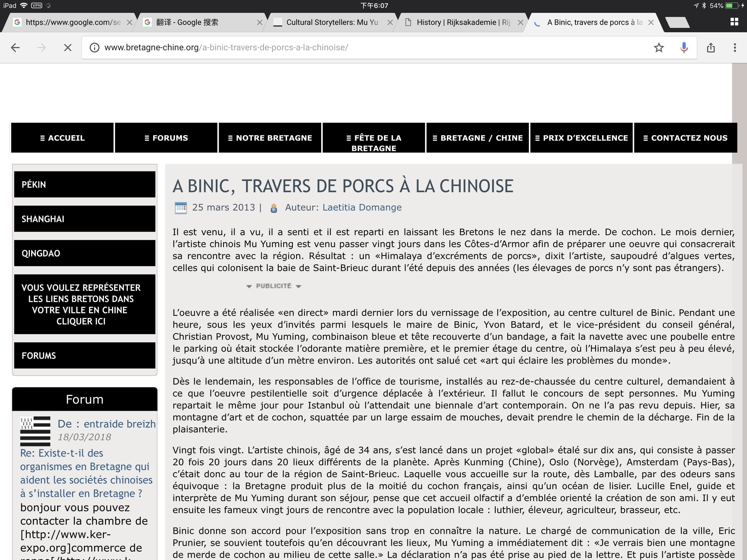The width and height of the screenshot is (747, 560).
Task: Click the calendar icon beside 25 mars 2013
Action: click(x=181, y=208)
